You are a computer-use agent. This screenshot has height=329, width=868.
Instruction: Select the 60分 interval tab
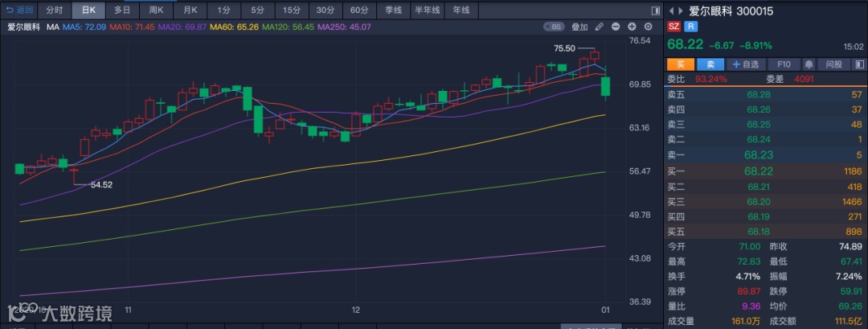pyautogui.click(x=359, y=10)
